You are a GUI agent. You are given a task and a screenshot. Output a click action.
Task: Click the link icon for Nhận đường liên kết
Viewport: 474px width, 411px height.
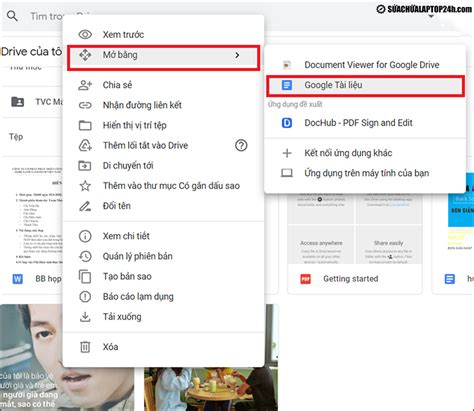pyautogui.click(x=85, y=105)
